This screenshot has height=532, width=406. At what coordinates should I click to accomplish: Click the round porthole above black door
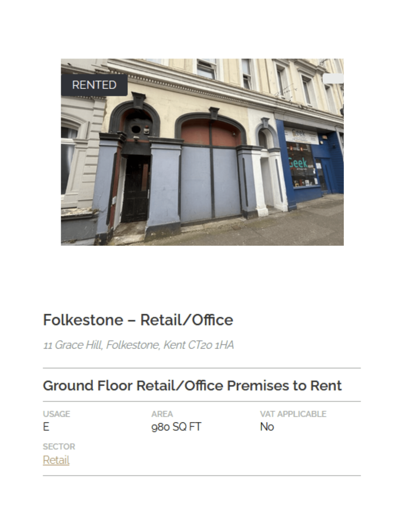pyautogui.click(x=135, y=129)
